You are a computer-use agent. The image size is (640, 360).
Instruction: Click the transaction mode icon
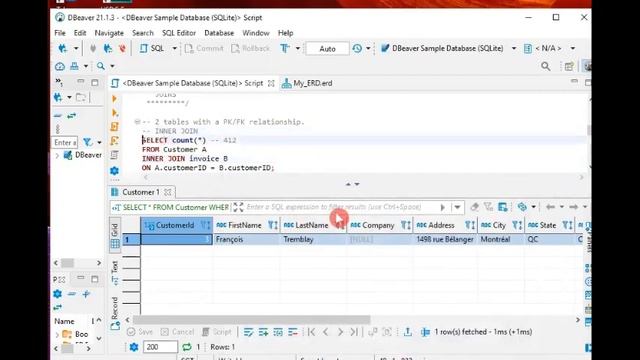coord(285,49)
